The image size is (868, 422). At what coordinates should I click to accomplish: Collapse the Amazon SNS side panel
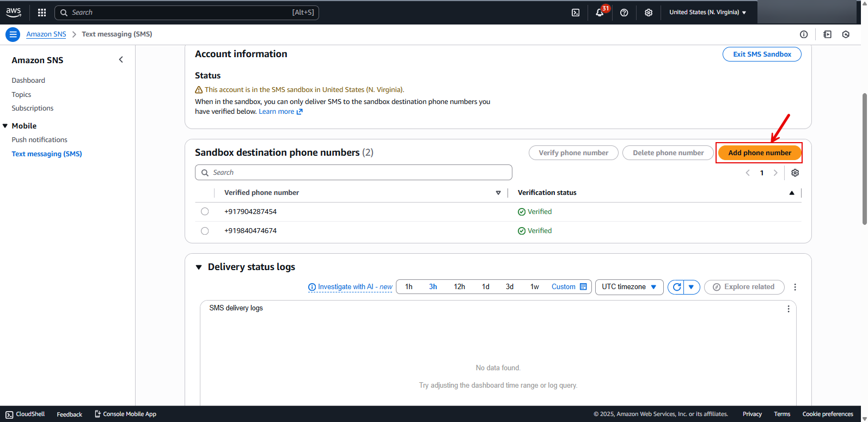pos(121,60)
